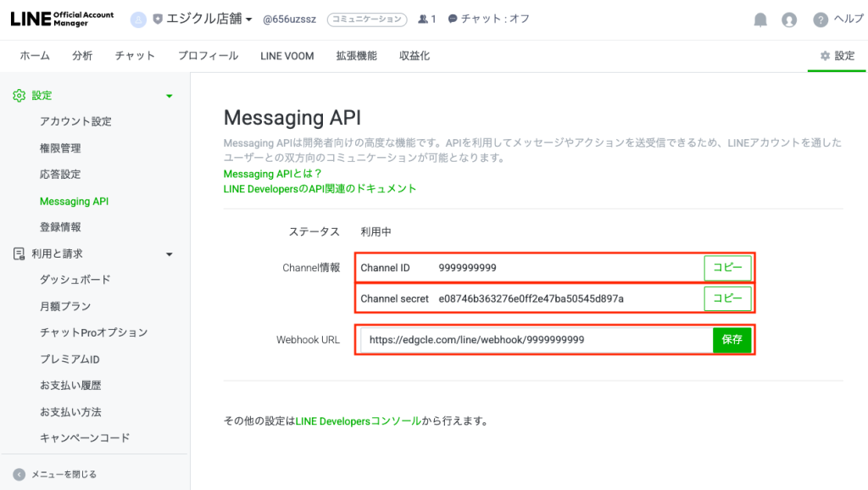The height and width of the screenshot is (490, 868).
Task: Click the 利用中 status text
Action: pyautogui.click(x=376, y=232)
